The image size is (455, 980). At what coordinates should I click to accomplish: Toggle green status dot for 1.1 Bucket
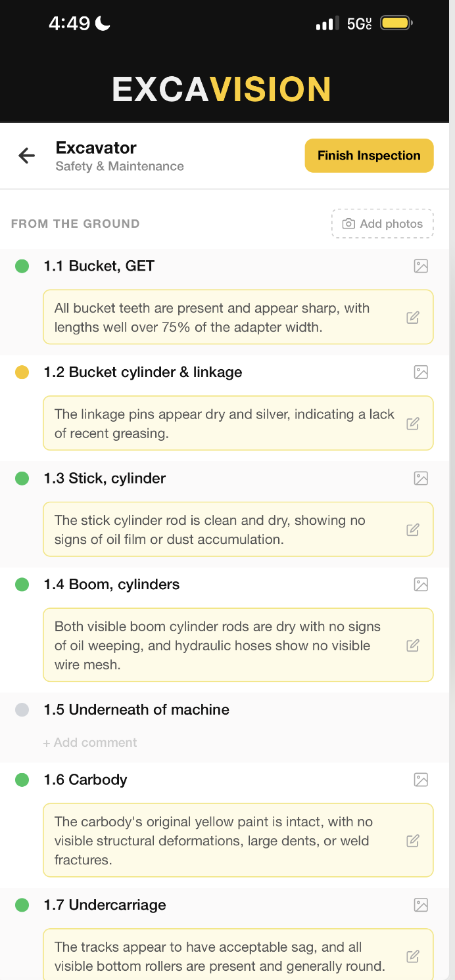click(22, 266)
